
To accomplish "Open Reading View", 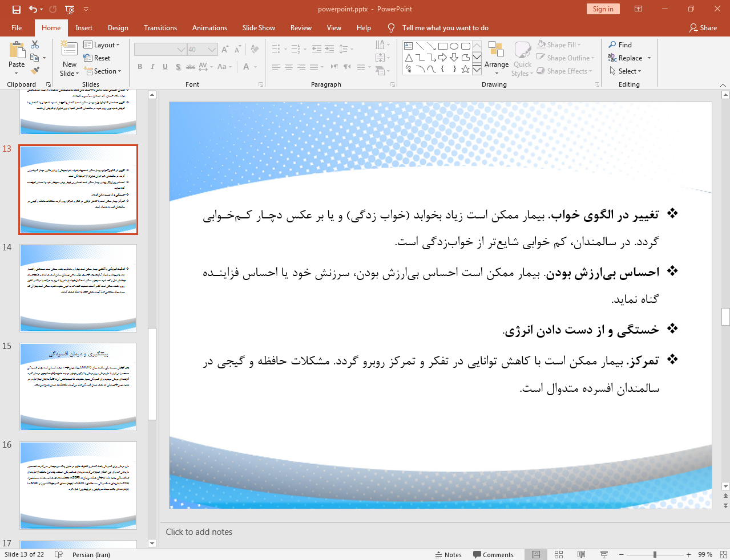I will click(581, 554).
